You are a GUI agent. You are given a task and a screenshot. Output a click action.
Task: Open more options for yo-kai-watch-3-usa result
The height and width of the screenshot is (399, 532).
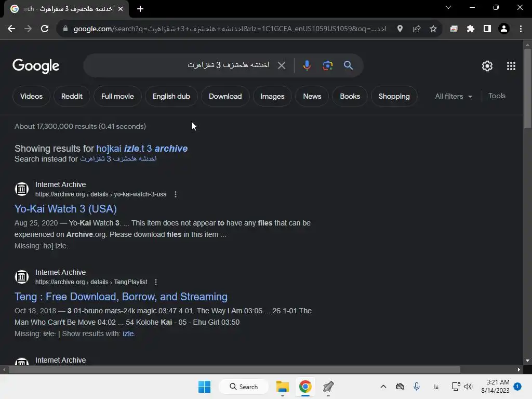(176, 194)
